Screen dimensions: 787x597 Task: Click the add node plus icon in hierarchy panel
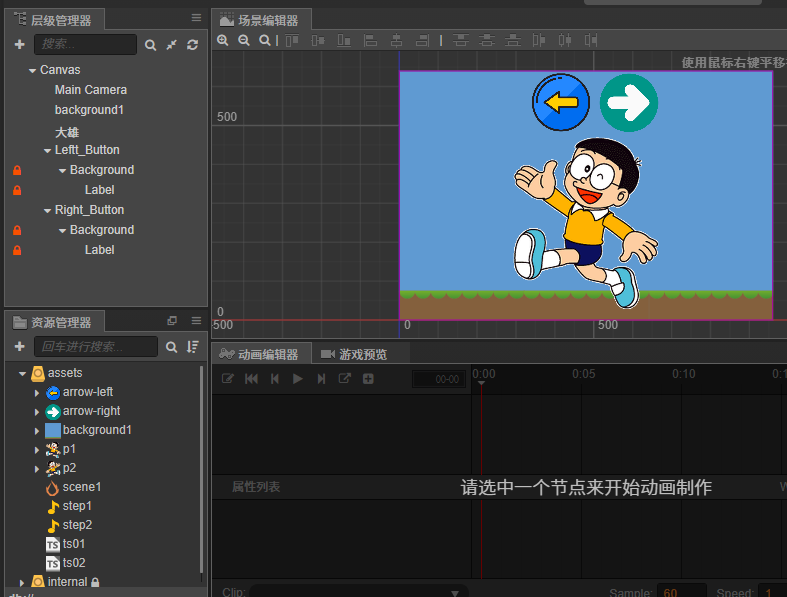tap(20, 45)
